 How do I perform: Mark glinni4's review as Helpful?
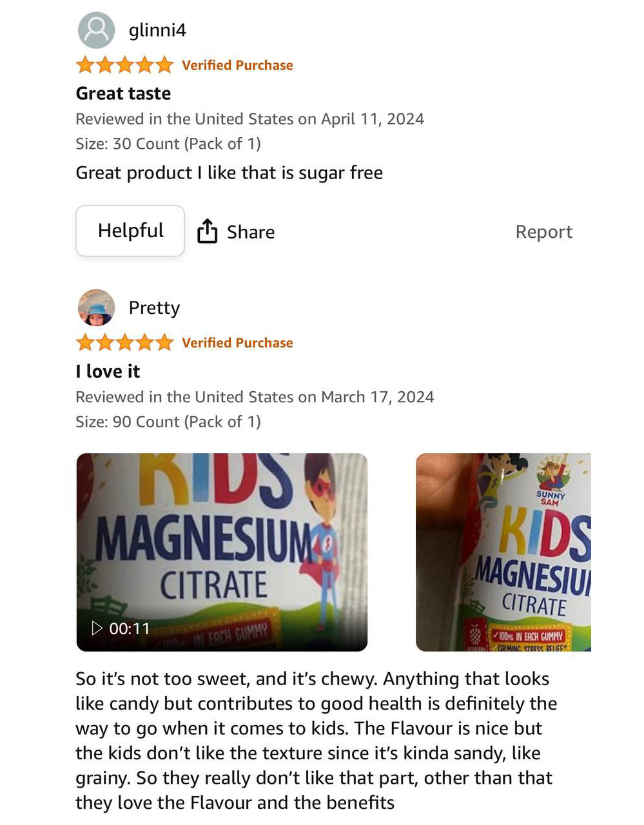coord(130,231)
